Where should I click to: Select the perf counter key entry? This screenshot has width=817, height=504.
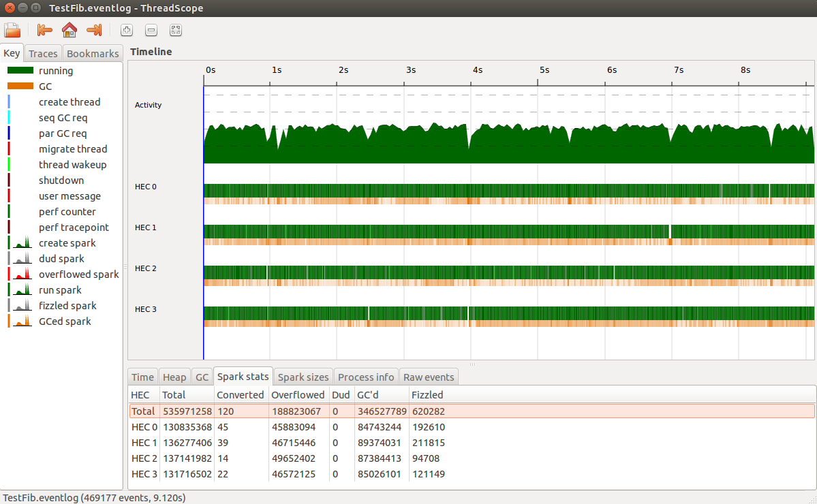coord(67,211)
